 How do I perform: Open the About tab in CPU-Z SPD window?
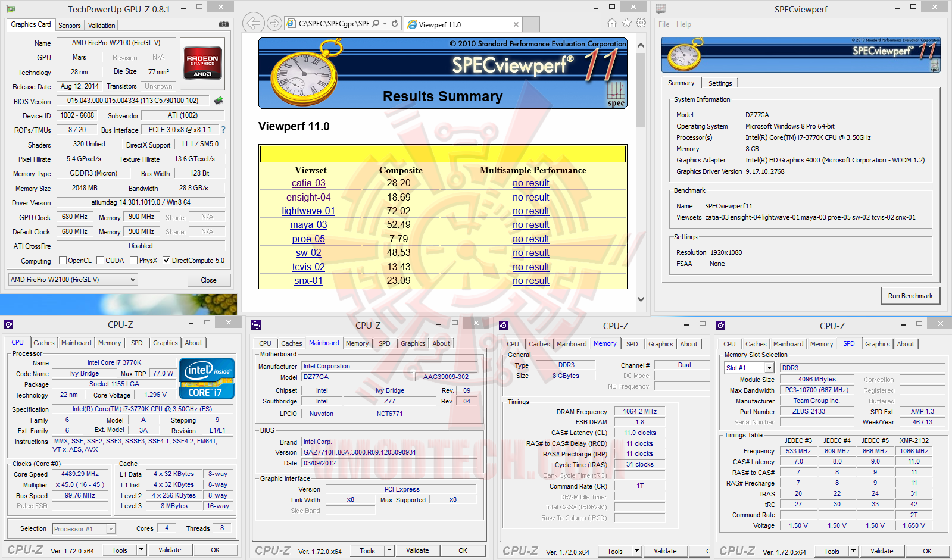(x=906, y=344)
